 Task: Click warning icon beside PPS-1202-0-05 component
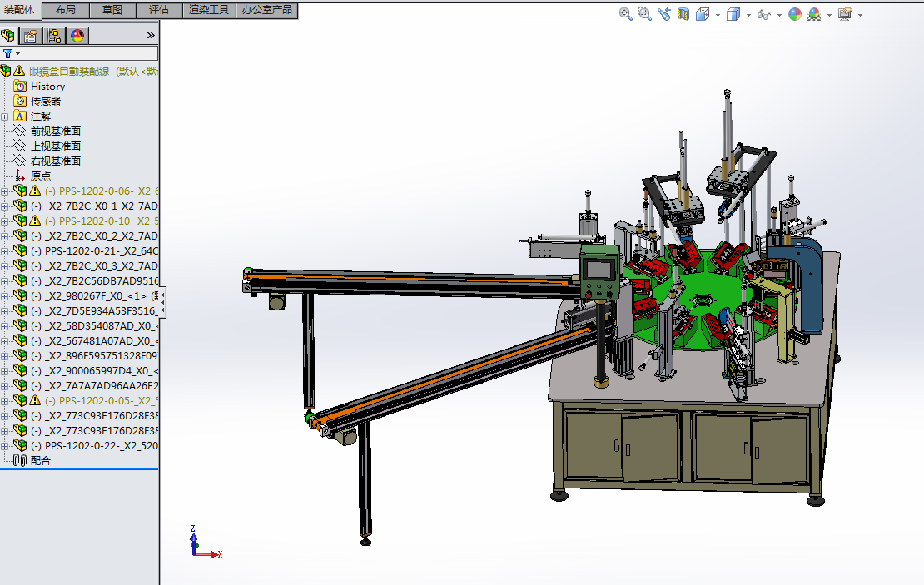[x=35, y=400]
